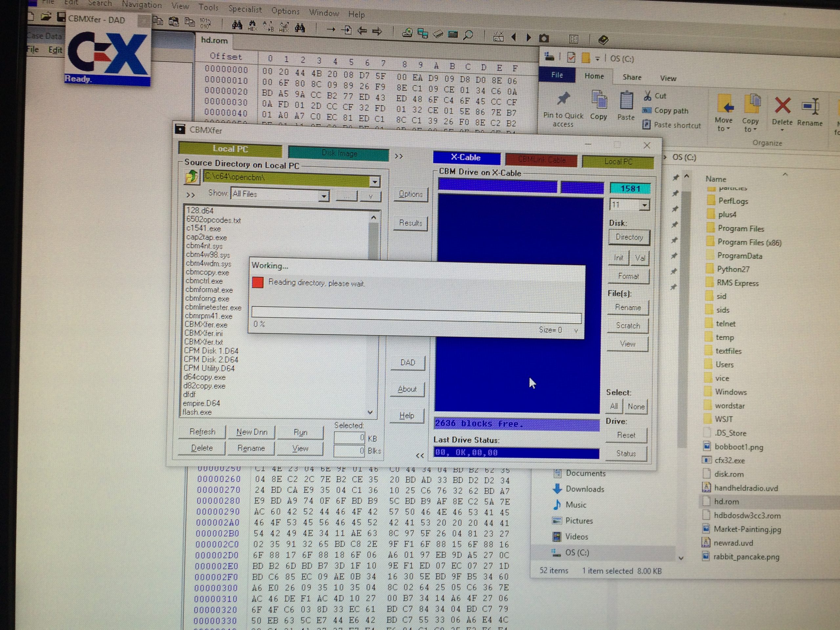The width and height of the screenshot is (840, 630).
Task: Click the Open Disk icon in hex editor toolbar
Action: [x=408, y=33]
